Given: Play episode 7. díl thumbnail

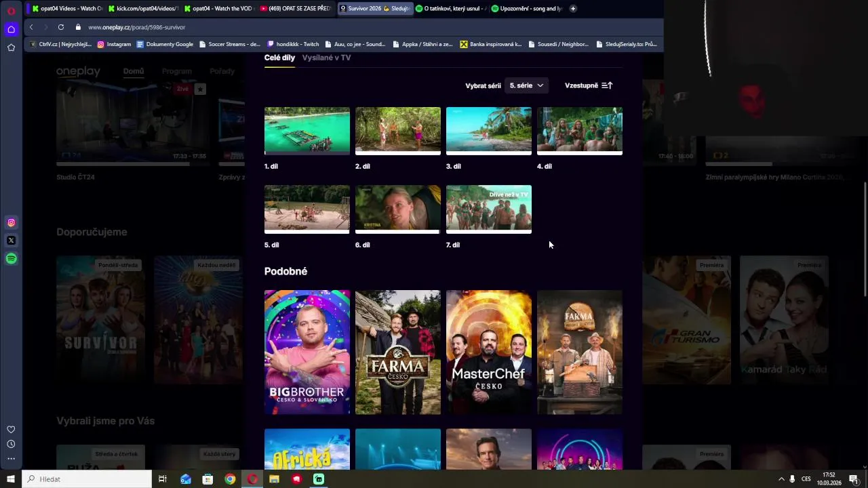Looking at the screenshot, I should coord(489,209).
